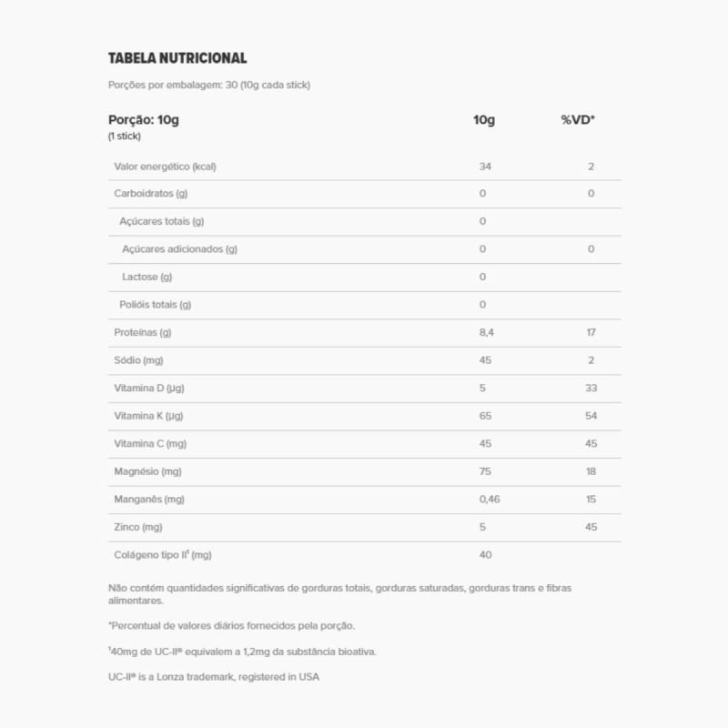Select the 'Zinco (mg)' row label
Screen dimensions: 728x728
pos(138,527)
